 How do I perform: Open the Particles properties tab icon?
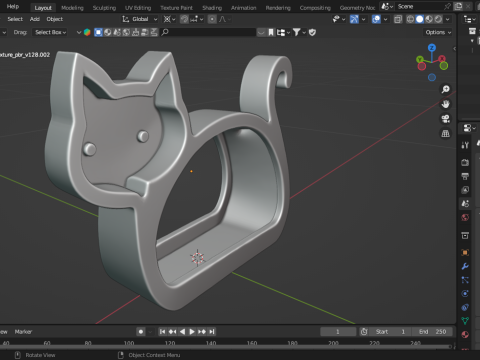click(x=465, y=280)
